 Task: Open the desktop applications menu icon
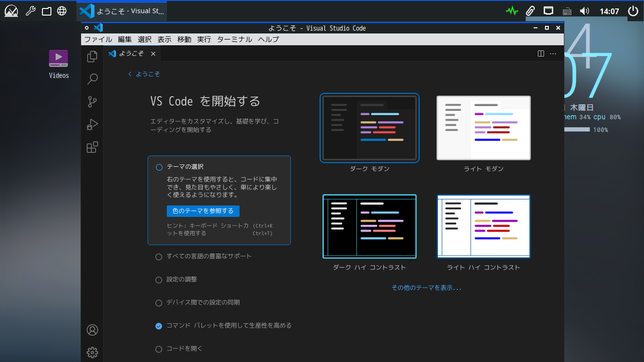tap(11, 11)
